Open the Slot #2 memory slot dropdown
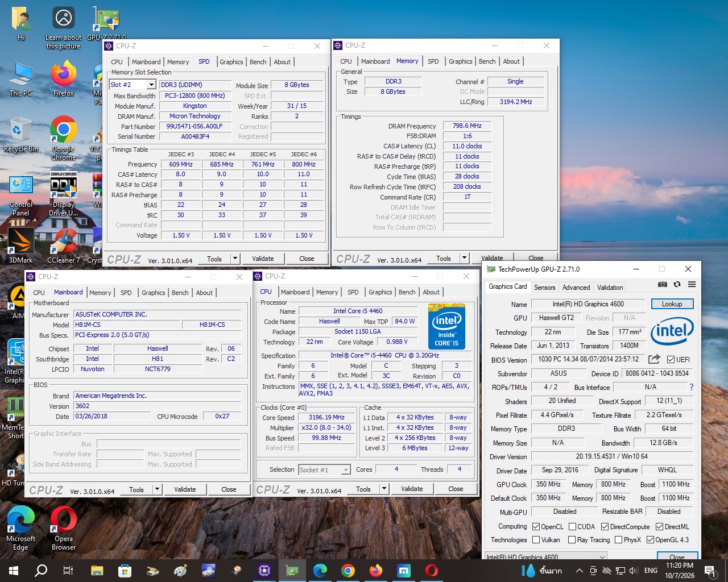The height and width of the screenshot is (582, 728). [151, 85]
